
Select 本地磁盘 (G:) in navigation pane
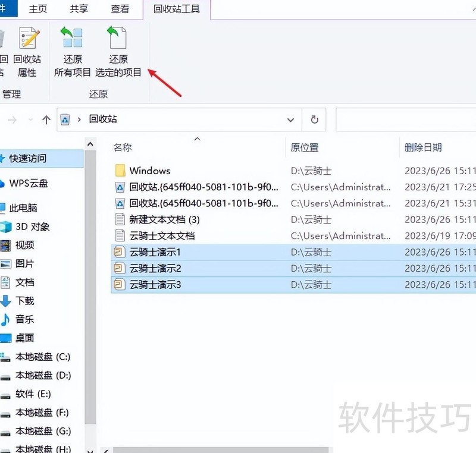[x=43, y=431]
